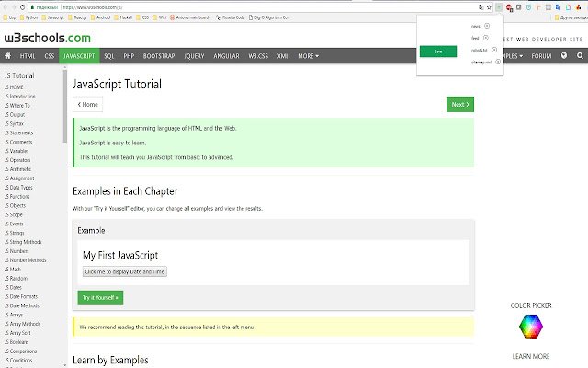Open the Reactjs bookmarks folder
588x368 pixels.
tap(77, 17)
